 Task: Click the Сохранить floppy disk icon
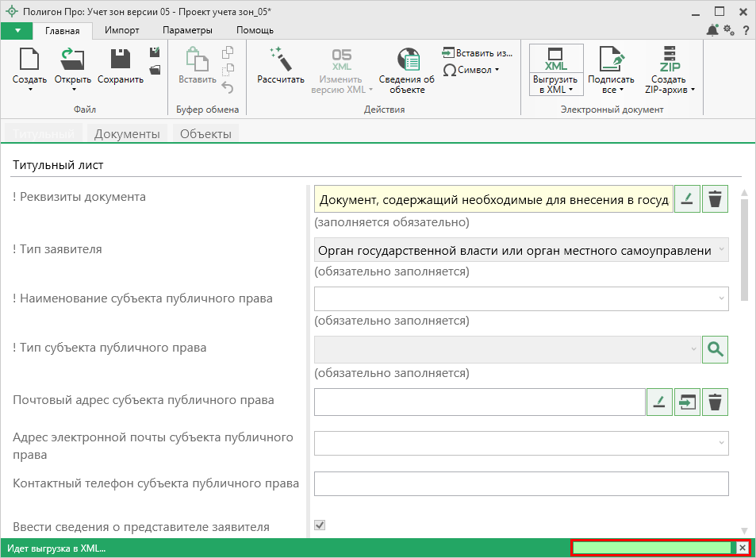[121, 60]
